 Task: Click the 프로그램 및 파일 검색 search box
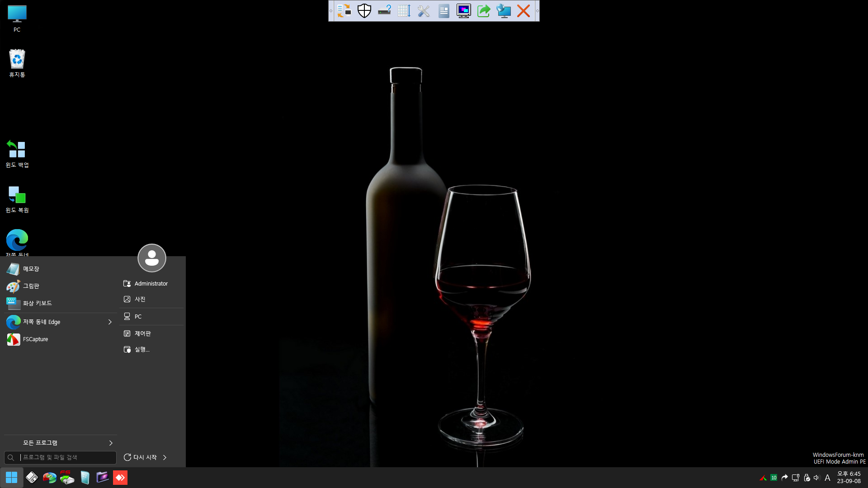(61, 457)
